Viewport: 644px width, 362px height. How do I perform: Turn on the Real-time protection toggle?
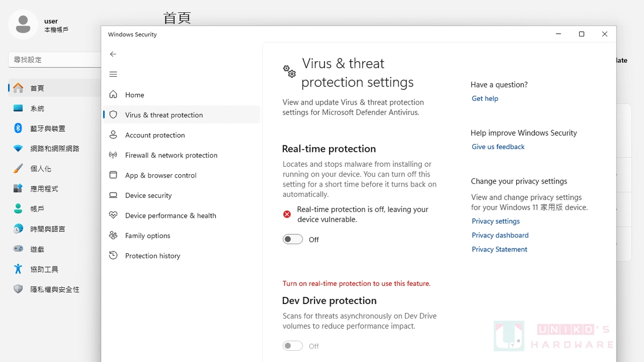(x=293, y=239)
